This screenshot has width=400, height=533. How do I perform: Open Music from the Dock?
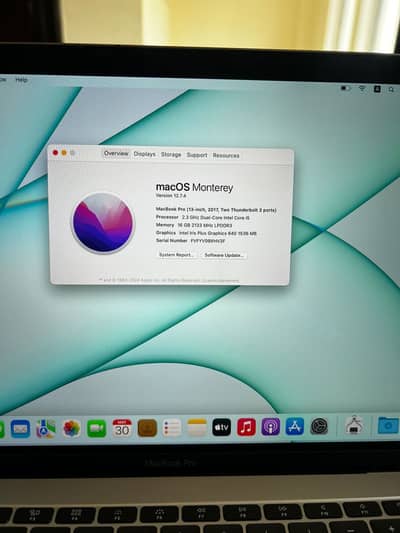click(246, 427)
